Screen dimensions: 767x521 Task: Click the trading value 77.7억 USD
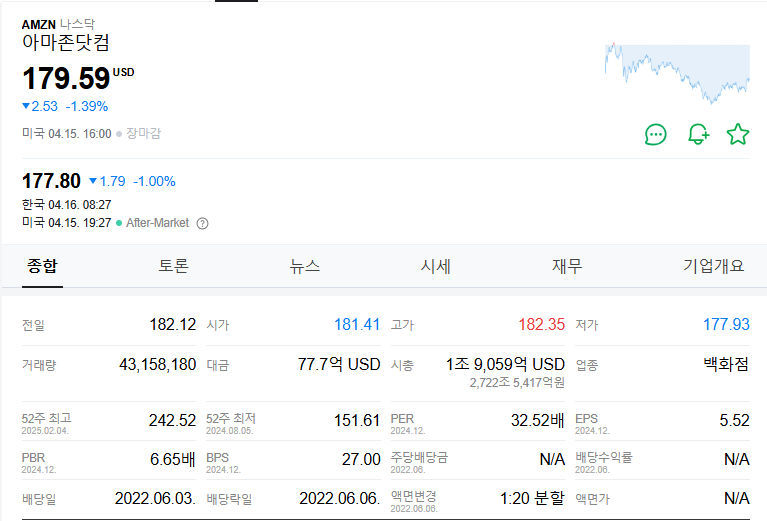(339, 364)
